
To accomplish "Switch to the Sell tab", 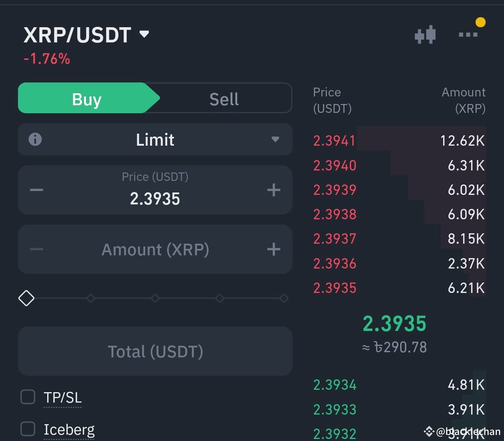I will coord(224,98).
